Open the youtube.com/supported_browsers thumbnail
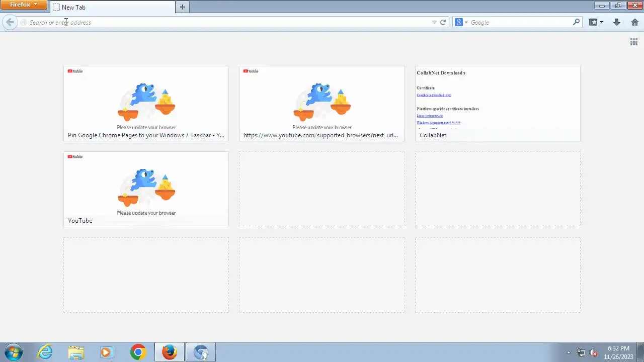The image size is (644, 362). pyautogui.click(x=321, y=104)
